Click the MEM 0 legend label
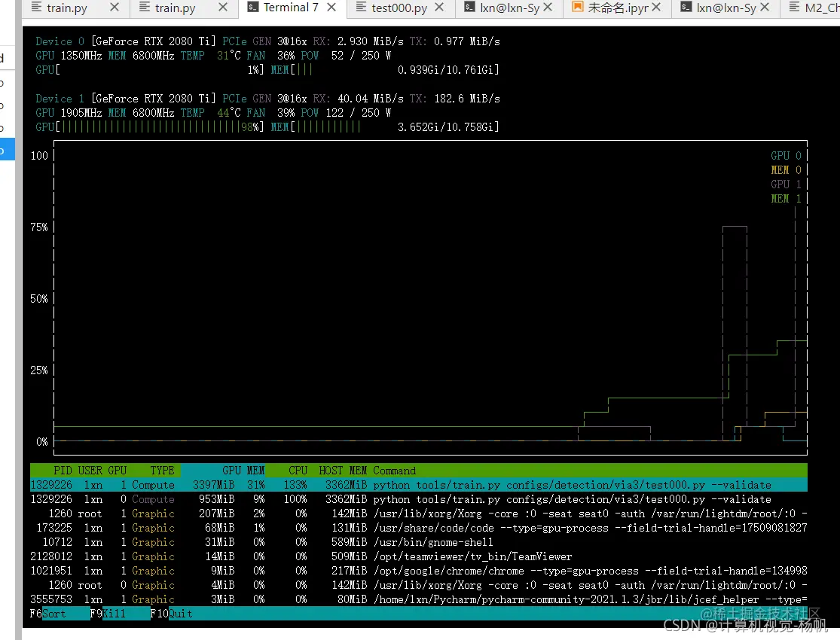 (x=786, y=170)
